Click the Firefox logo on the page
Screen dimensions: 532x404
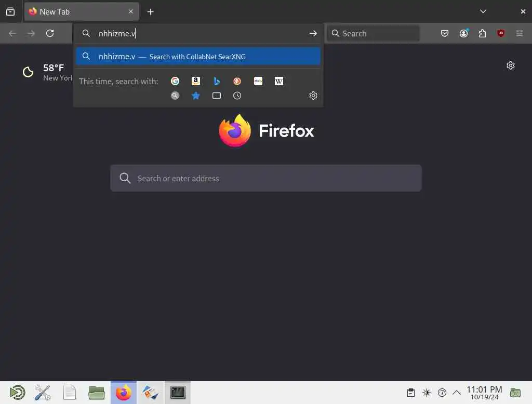[267, 130]
